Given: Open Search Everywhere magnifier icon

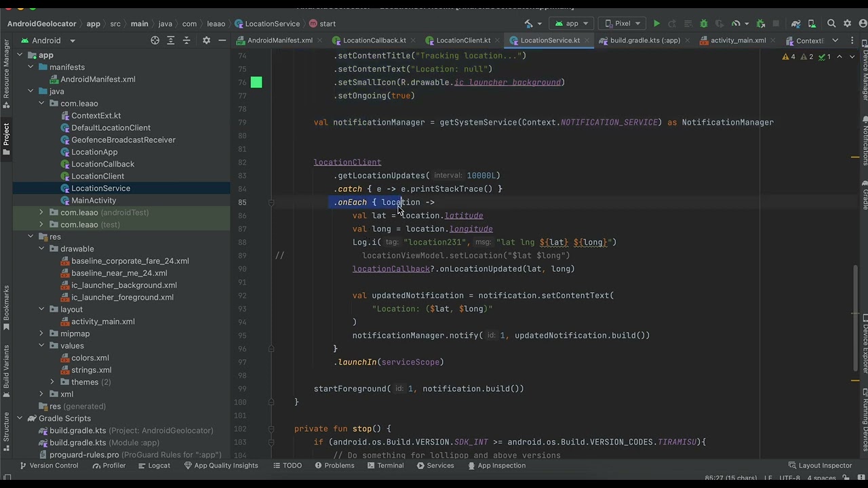Looking at the screenshot, I should pos(832,24).
